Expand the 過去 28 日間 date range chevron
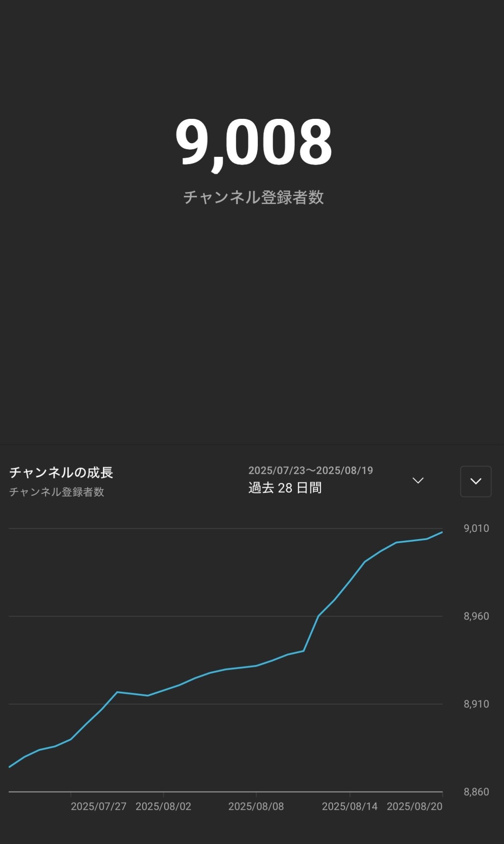This screenshot has height=844, width=504. point(418,481)
